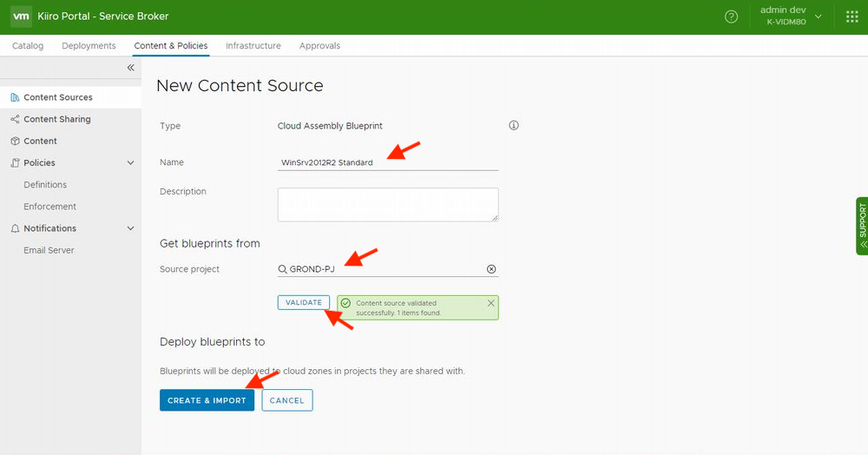Image resolution: width=868 pixels, height=455 pixels.
Task: Go to the Approvals tab
Action: point(319,46)
